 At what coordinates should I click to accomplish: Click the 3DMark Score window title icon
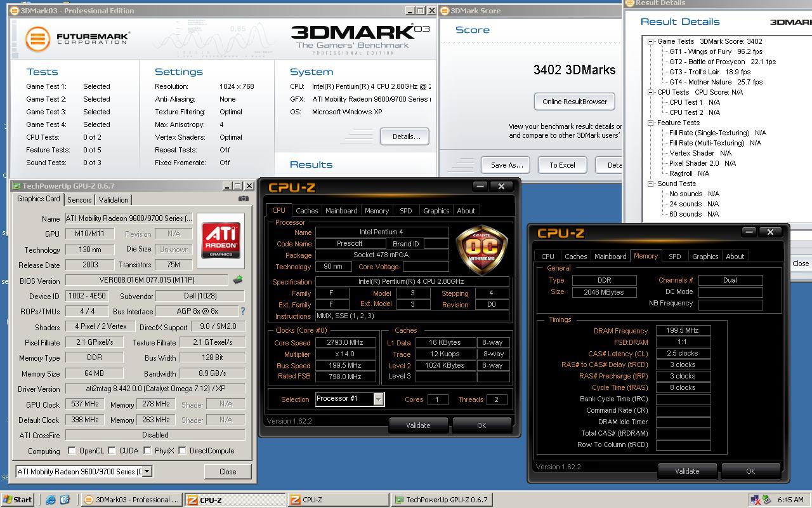coord(445,11)
